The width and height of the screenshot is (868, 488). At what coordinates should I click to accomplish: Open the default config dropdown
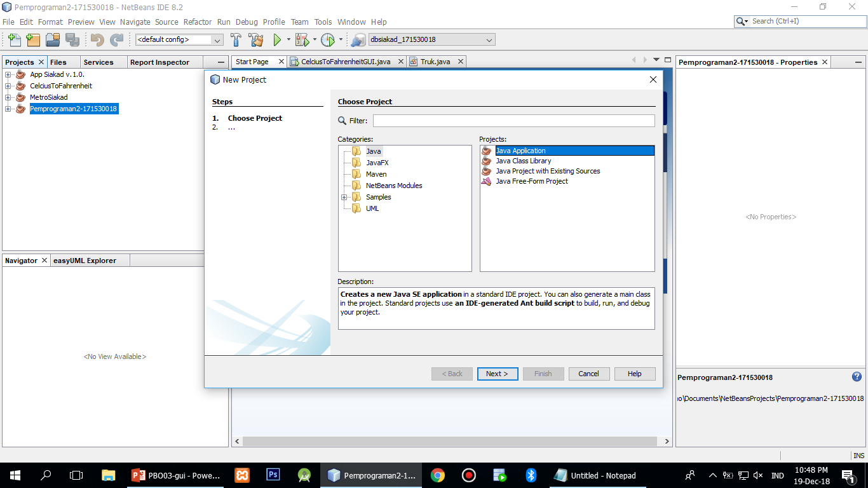click(179, 39)
